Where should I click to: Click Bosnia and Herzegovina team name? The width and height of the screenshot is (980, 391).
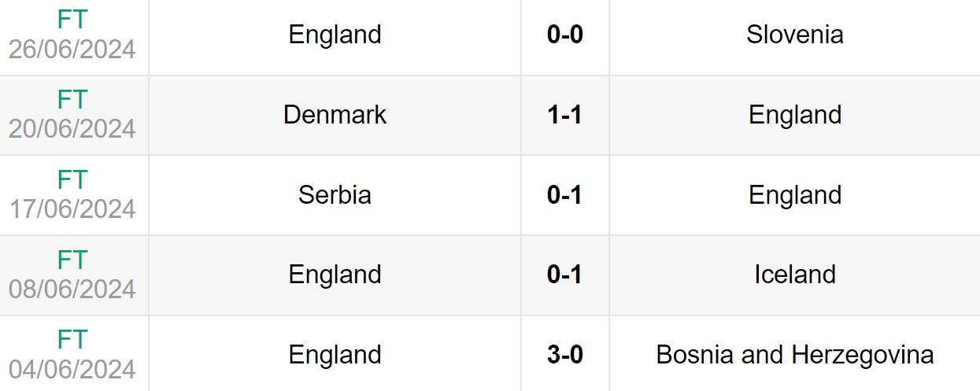pos(794,355)
